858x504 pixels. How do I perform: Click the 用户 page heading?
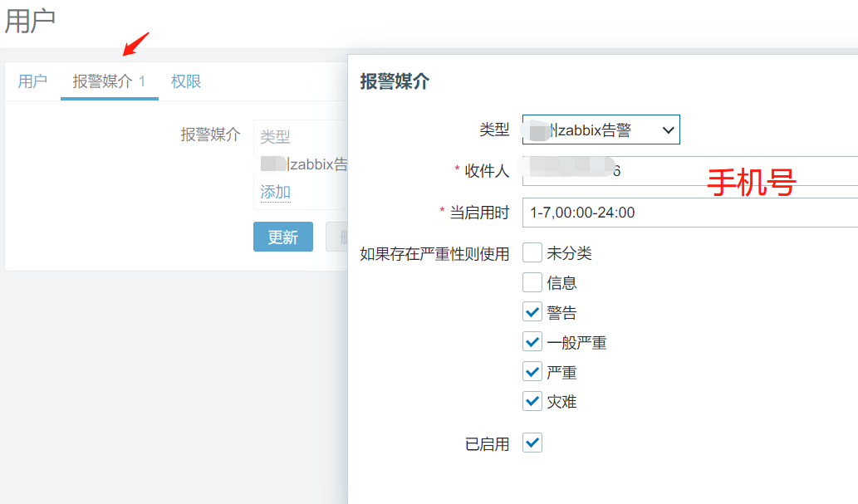[x=31, y=22]
